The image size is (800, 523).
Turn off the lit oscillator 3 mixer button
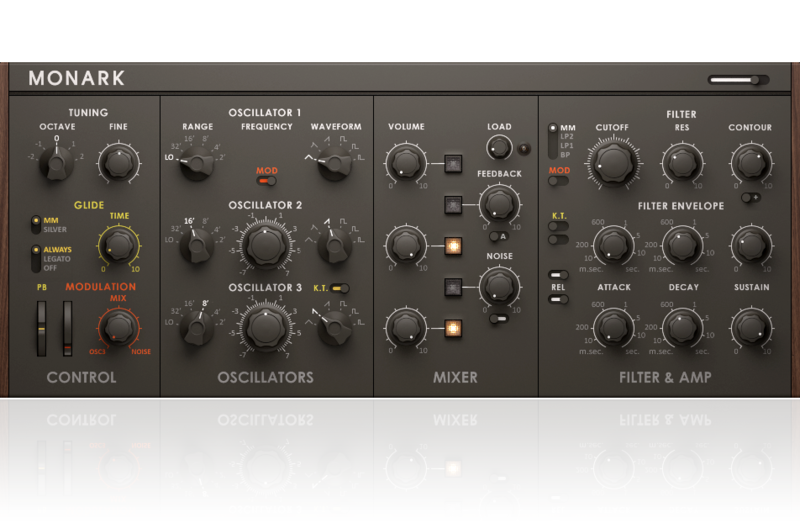[453, 329]
